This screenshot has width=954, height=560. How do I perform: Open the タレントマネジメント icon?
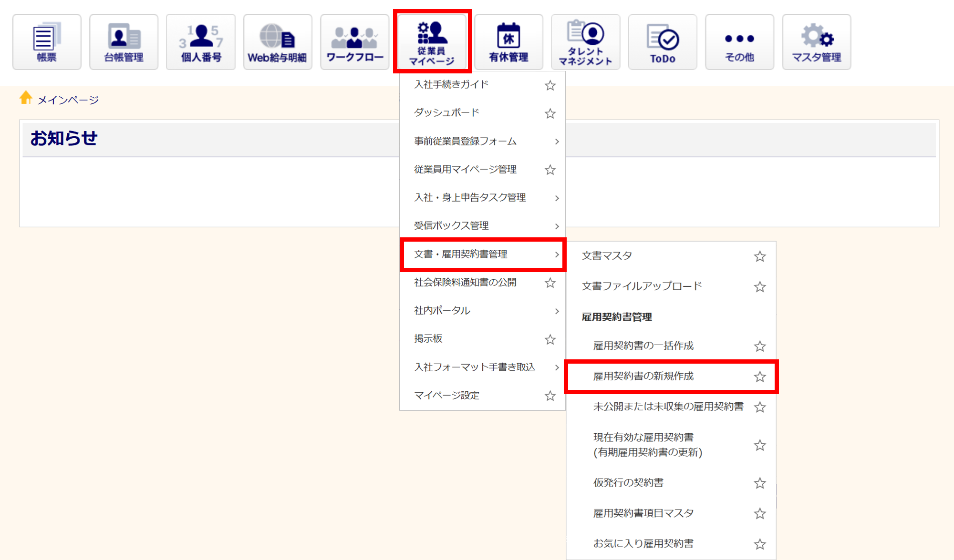pyautogui.click(x=585, y=42)
